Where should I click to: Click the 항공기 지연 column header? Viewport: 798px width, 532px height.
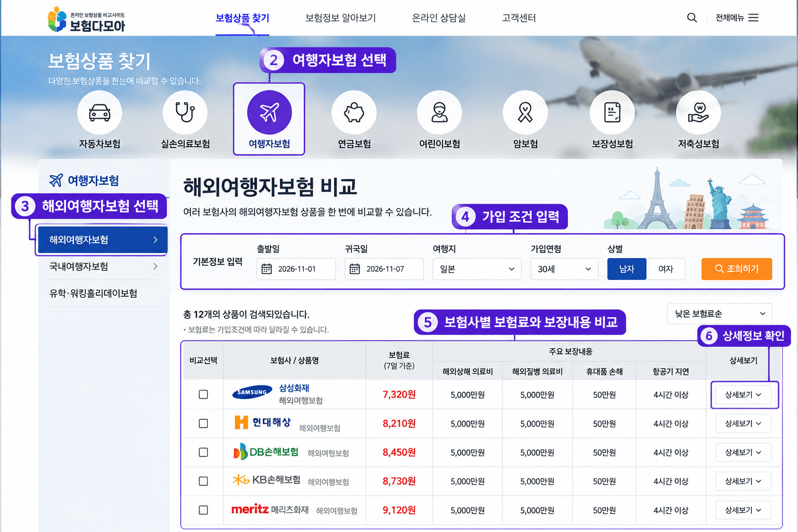tap(671, 371)
